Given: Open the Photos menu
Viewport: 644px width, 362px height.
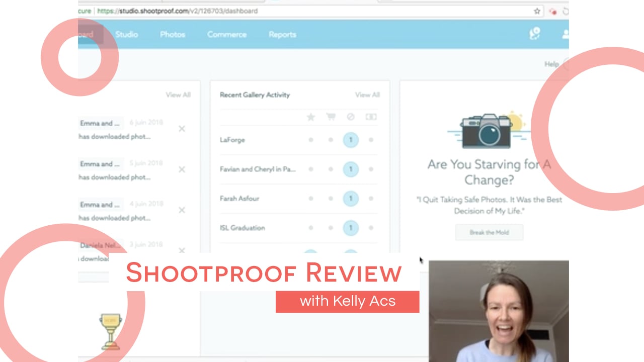Looking at the screenshot, I should tap(173, 34).
